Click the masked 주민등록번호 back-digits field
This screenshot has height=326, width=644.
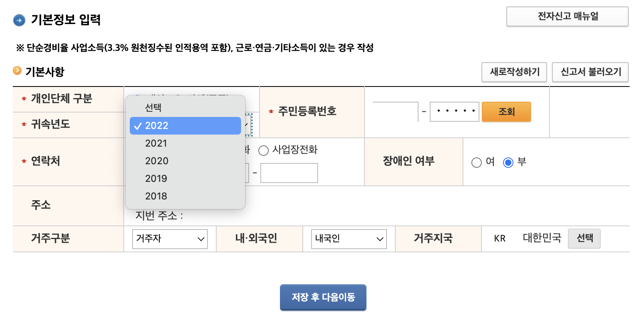point(454,112)
